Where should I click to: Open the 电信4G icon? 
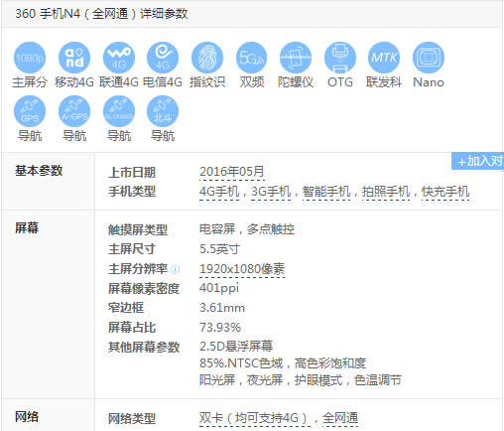[x=163, y=58]
